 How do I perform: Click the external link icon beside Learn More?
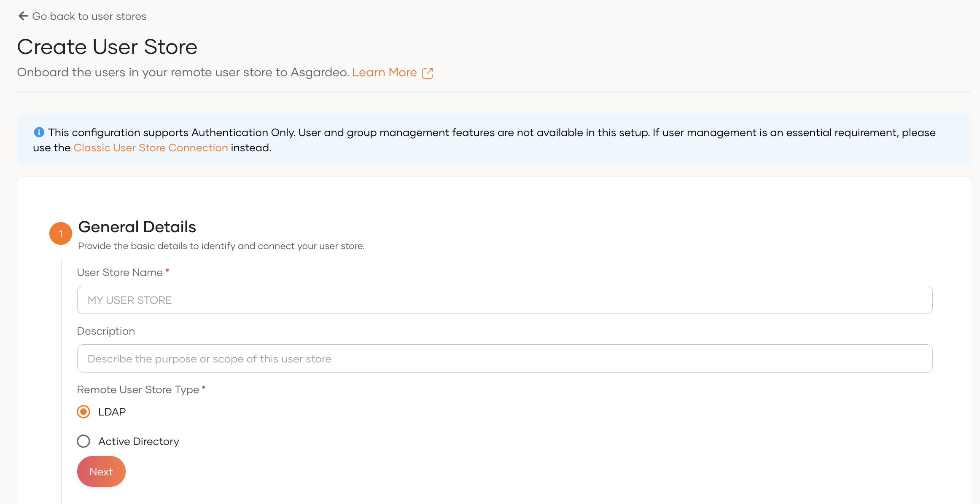[x=428, y=73]
